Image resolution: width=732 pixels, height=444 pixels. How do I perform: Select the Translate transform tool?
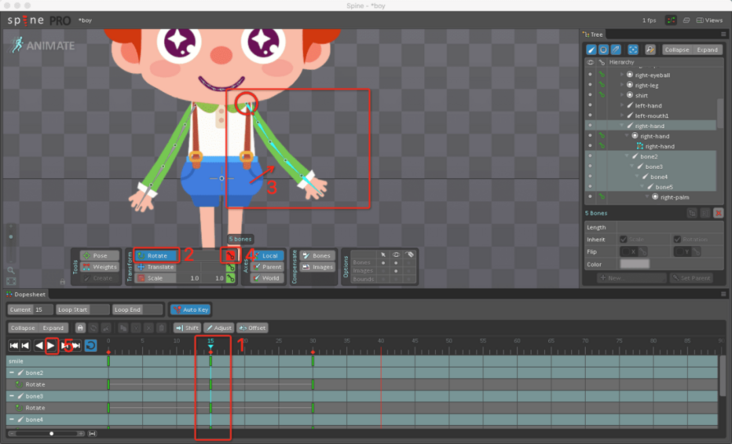pos(156,267)
